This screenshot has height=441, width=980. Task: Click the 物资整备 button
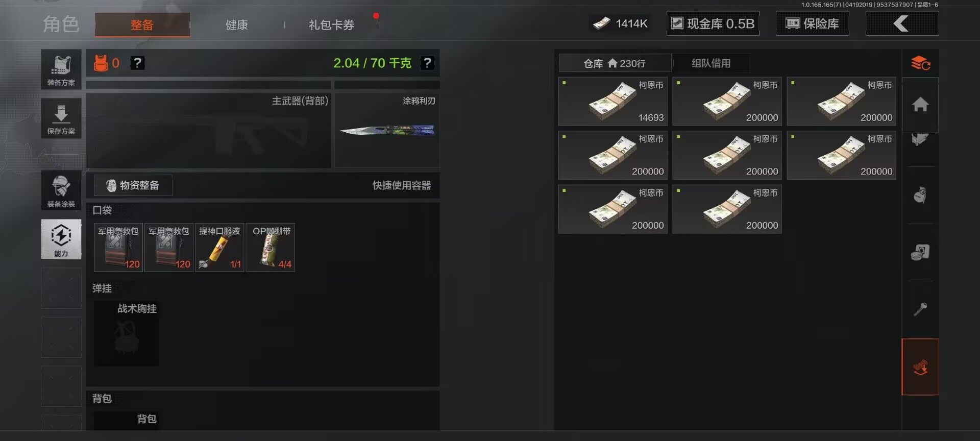pyautogui.click(x=133, y=185)
